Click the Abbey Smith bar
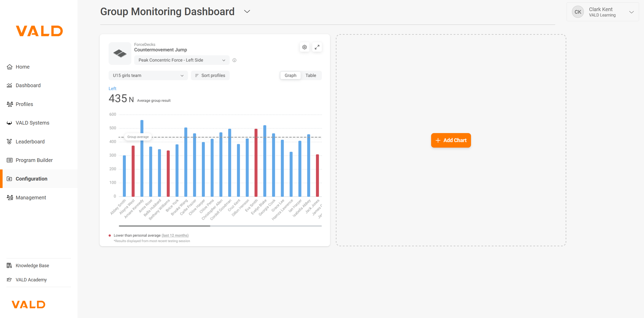The height and width of the screenshot is (318, 644). click(x=124, y=176)
